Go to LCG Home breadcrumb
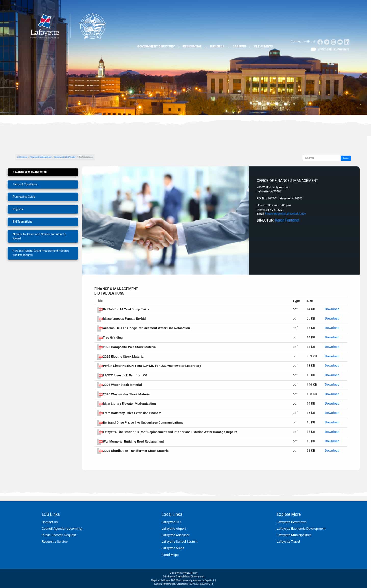The image size is (371, 588). click(22, 157)
